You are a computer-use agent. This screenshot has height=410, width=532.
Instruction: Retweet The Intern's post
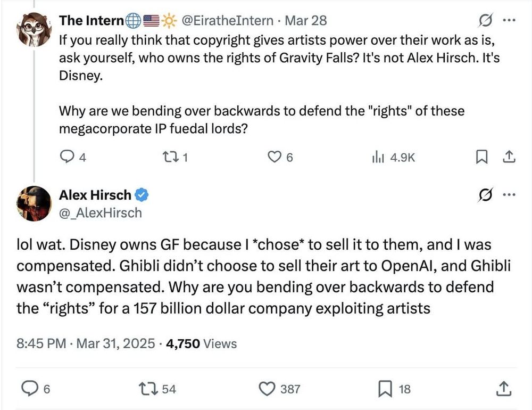[x=170, y=157]
